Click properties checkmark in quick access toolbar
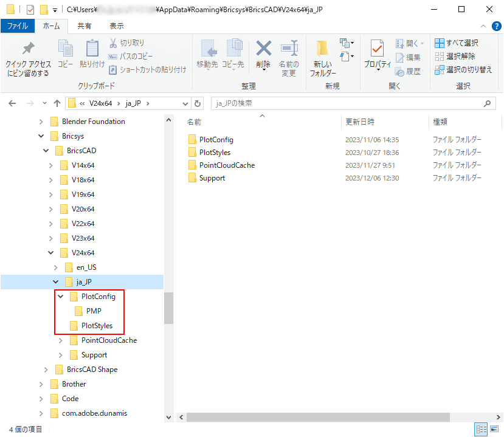Image resolution: width=504 pixels, height=437 pixels. pyautogui.click(x=30, y=10)
